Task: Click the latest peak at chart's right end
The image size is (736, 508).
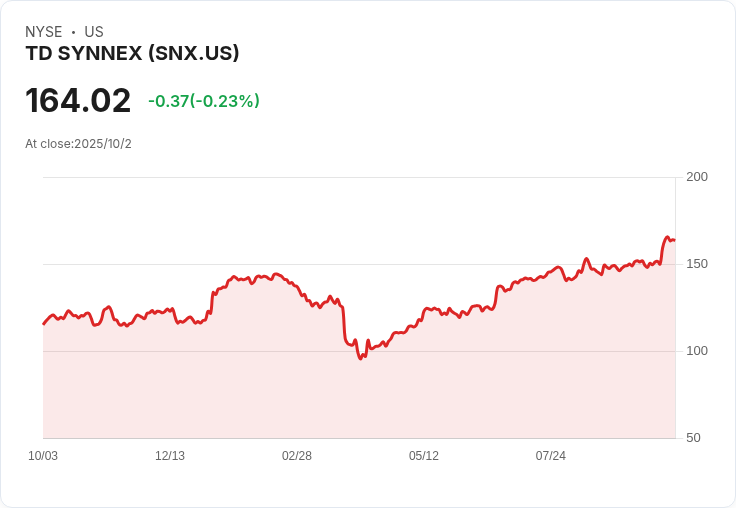Action: 667,237
